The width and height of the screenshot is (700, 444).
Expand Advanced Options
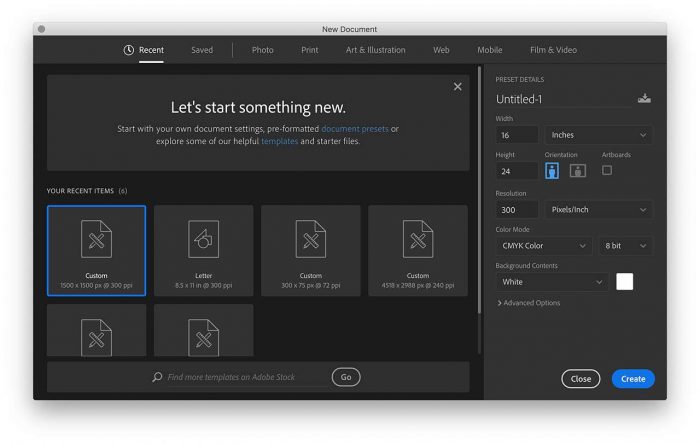click(x=529, y=303)
